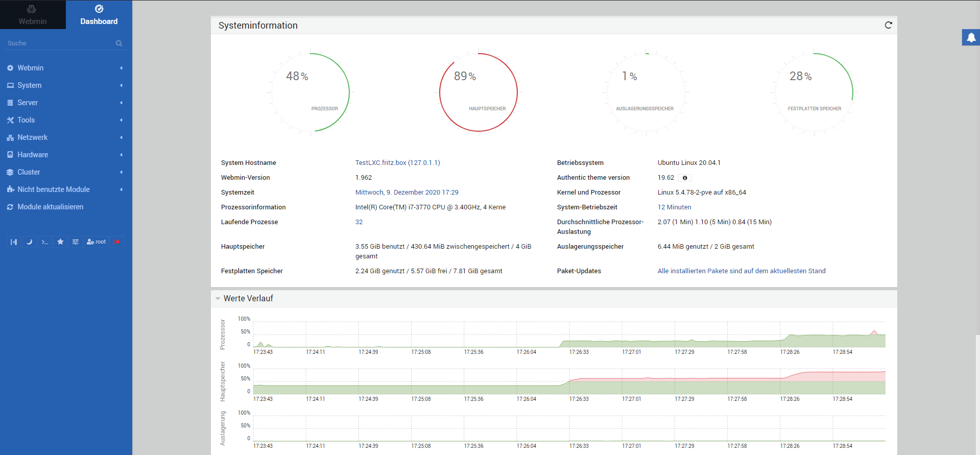The height and width of the screenshot is (455, 980).
Task: Click the Auslagerungsspeicher 1% gauge
Action: (x=646, y=92)
